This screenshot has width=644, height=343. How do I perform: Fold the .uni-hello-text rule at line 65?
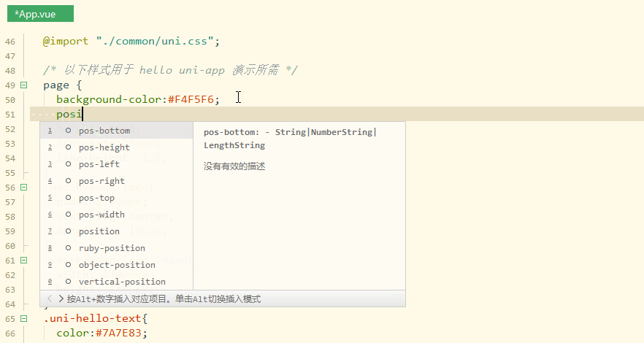coord(23,319)
